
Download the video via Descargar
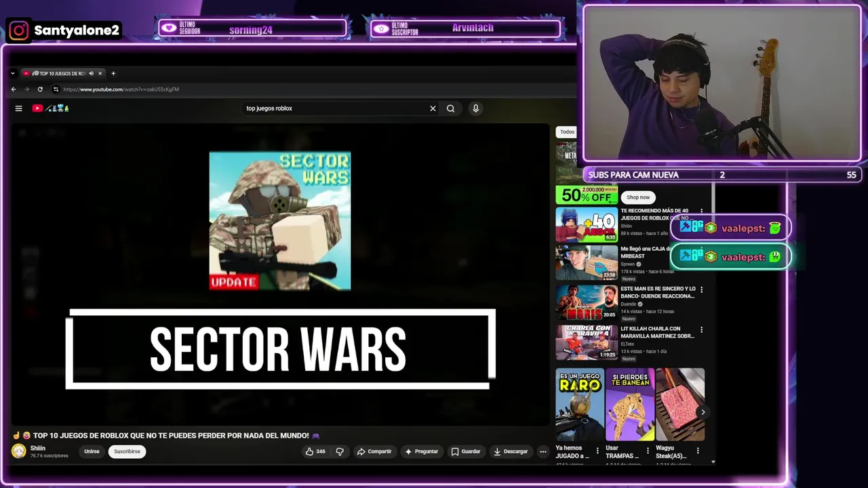coord(511,451)
